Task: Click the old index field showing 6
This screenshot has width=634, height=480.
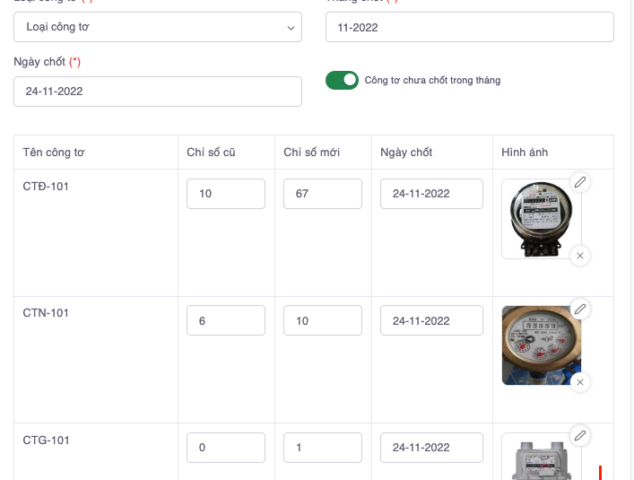Action: [x=225, y=321]
